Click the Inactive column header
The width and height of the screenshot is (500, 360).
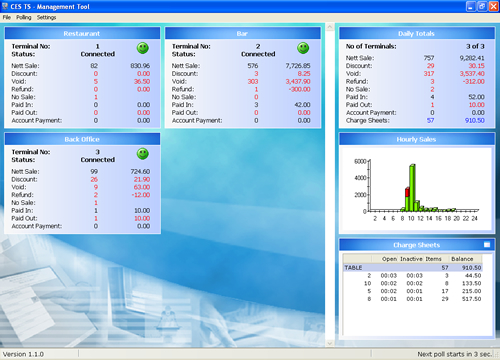(411, 259)
